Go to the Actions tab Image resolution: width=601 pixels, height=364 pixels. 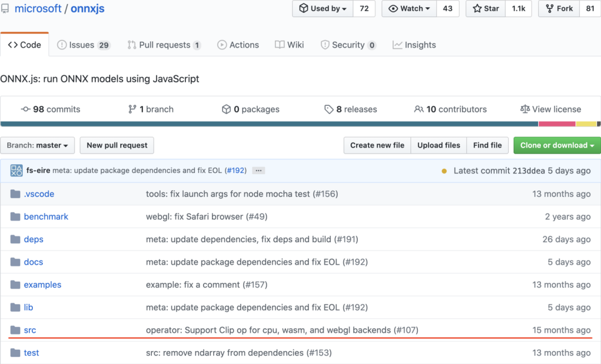click(x=238, y=45)
